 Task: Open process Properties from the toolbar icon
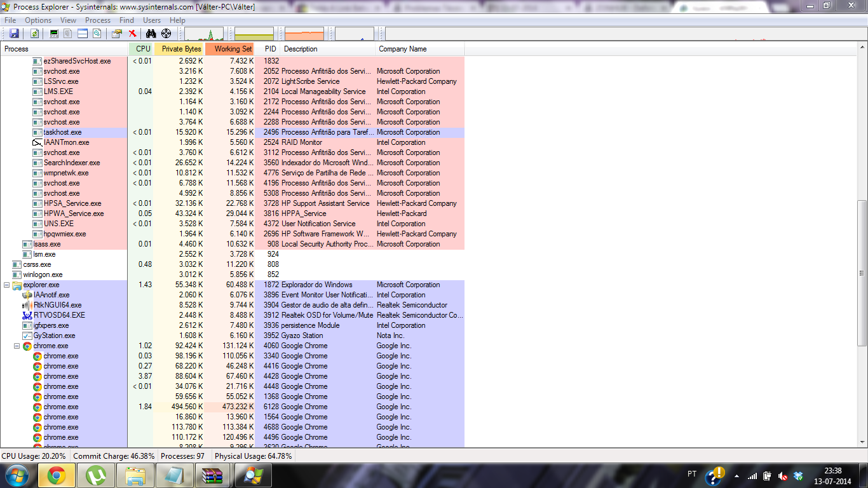117,34
